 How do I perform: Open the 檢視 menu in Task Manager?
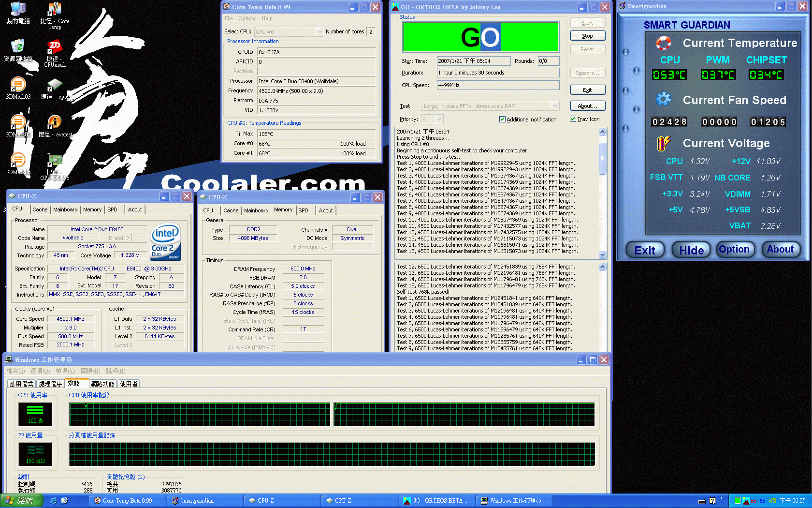[65, 371]
